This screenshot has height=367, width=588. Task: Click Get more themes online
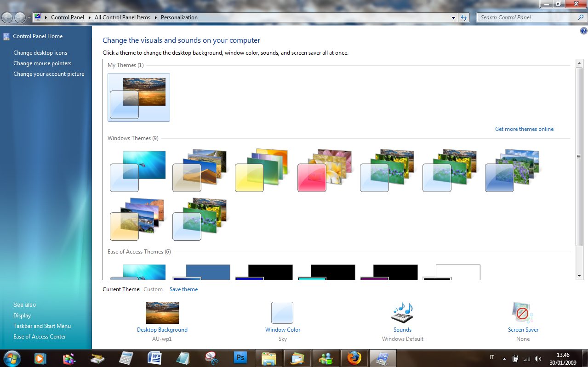coord(524,129)
